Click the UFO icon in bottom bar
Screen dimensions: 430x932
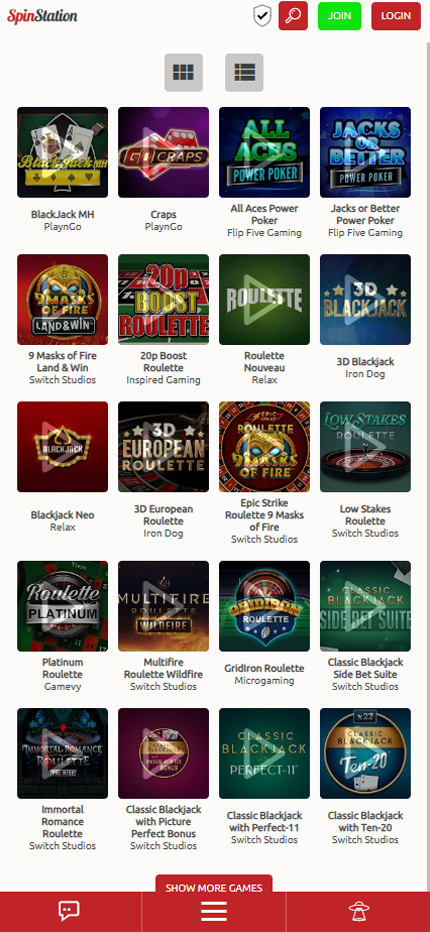pyautogui.click(x=359, y=911)
